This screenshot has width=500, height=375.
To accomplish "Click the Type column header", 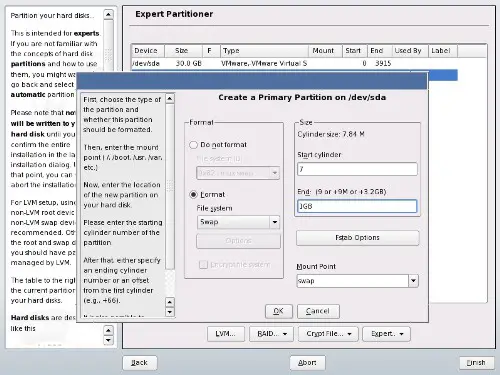I will click(264, 51).
